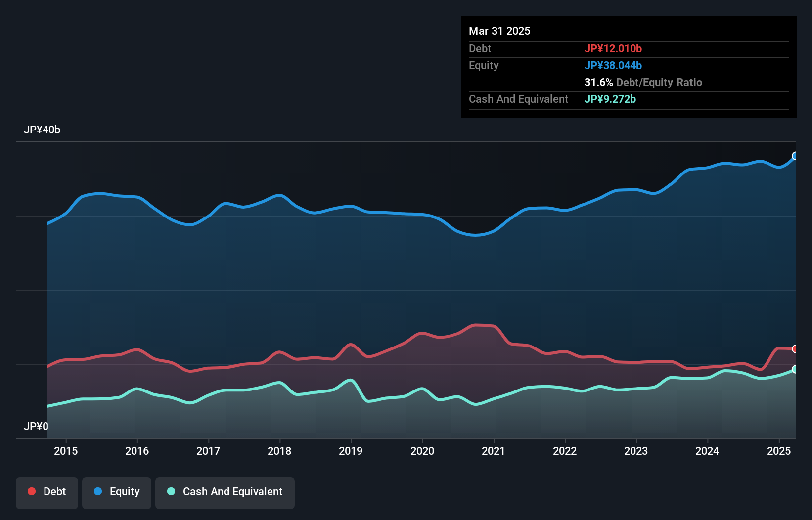The width and height of the screenshot is (812, 520).
Task: Click the JP¥38.044b equity value
Action: (613, 65)
